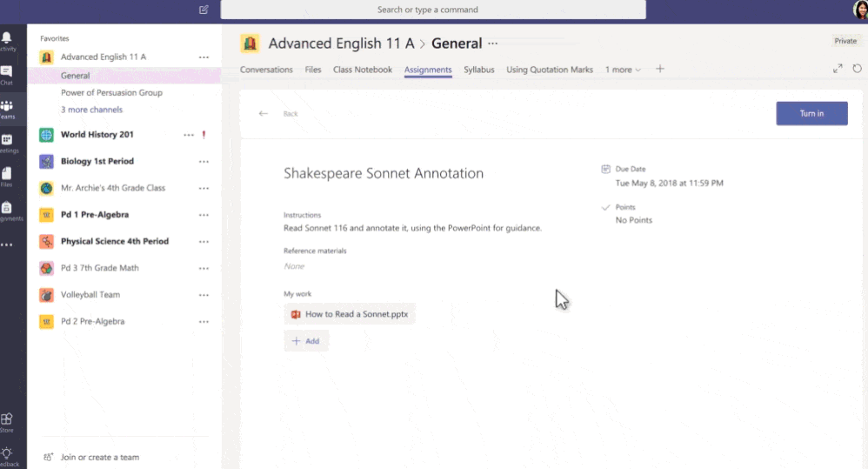Open the Using Quotation Marks tab
Image resolution: width=868 pixels, height=469 pixels.
tap(550, 70)
